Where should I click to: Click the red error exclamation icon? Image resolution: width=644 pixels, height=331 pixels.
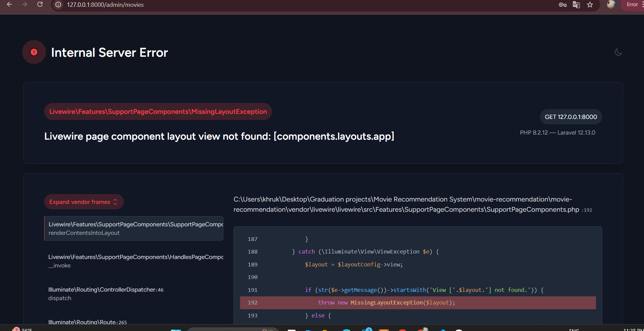tap(34, 52)
